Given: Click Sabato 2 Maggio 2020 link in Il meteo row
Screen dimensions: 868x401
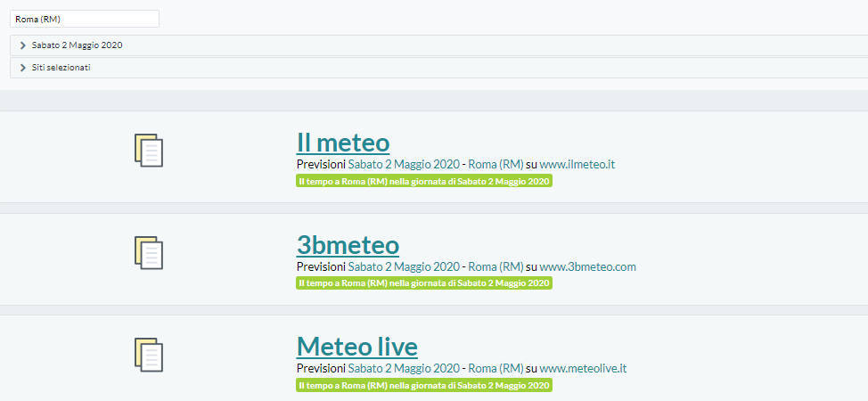Looking at the screenshot, I should coord(404,165).
